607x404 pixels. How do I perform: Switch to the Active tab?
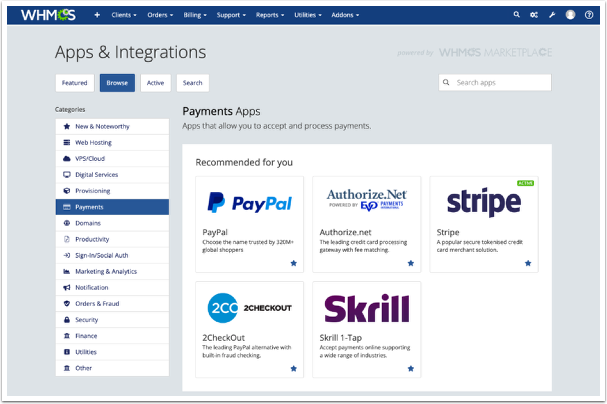click(x=155, y=83)
